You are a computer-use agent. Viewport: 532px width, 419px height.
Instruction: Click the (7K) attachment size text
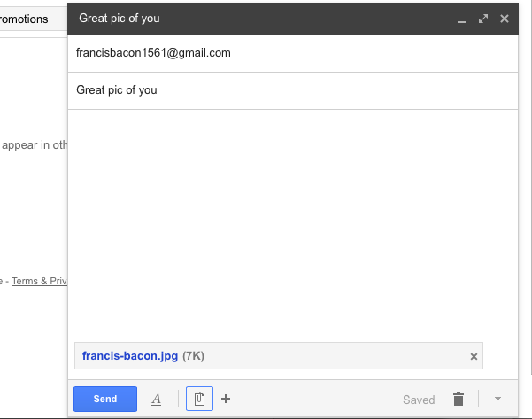click(193, 356)
